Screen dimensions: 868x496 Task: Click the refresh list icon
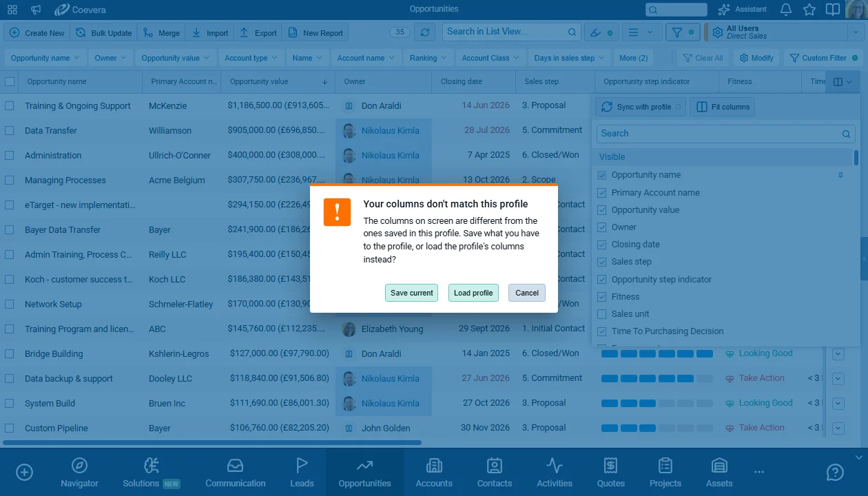(426, 32)
